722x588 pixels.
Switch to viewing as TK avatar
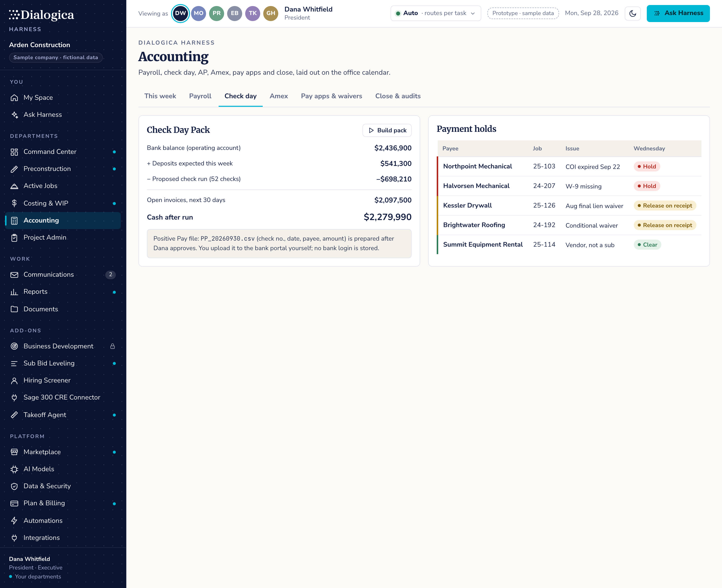253,14
